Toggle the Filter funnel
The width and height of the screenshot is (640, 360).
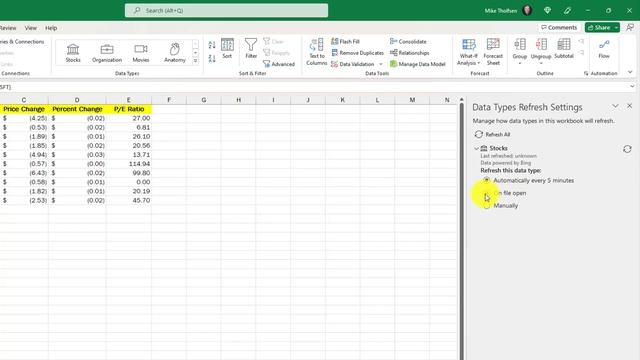251,49
